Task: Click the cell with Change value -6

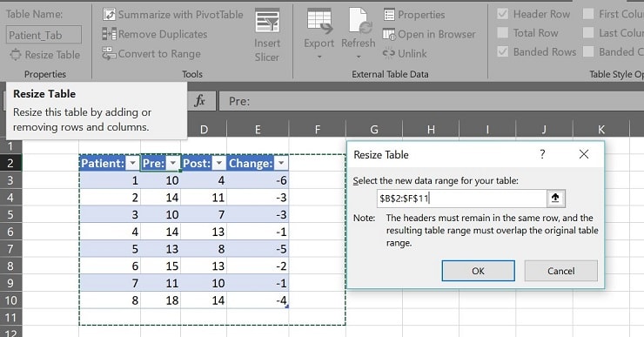Action: 258,180
